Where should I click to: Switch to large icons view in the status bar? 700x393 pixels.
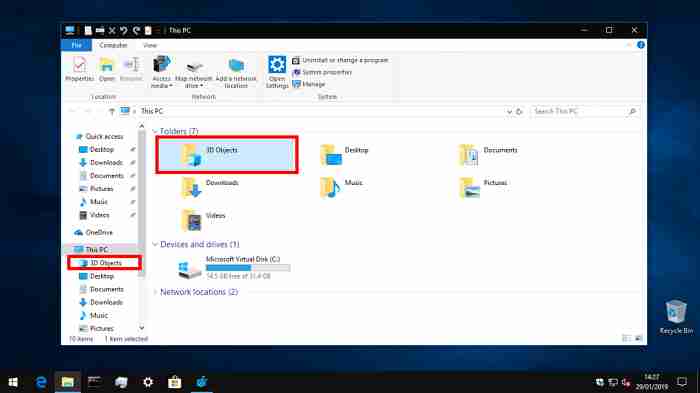coord(638,339)
